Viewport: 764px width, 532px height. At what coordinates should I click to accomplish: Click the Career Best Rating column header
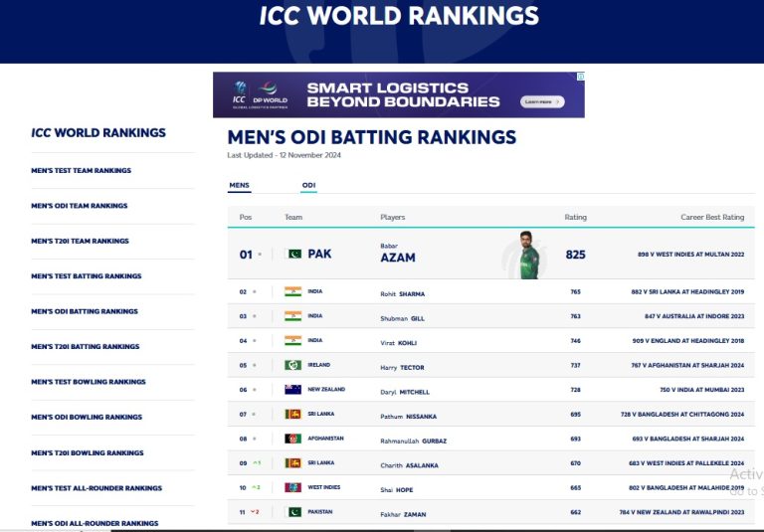click(x=712, y=218)
